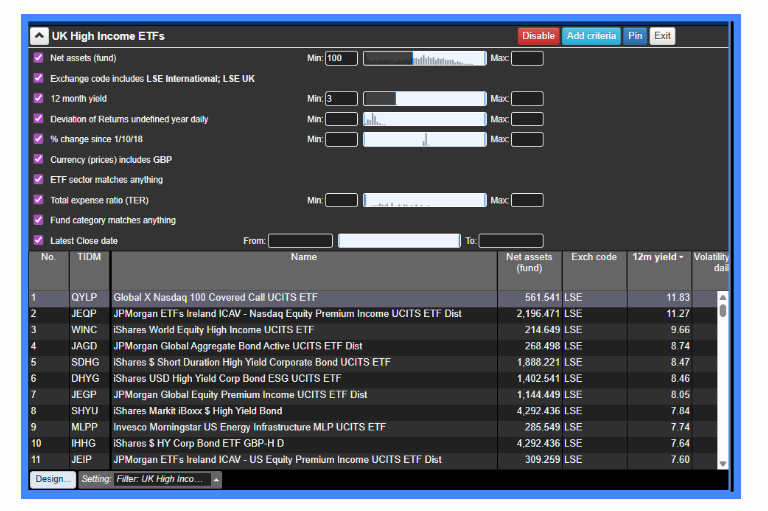Uncheck the Total expense ratio (TER) criterion

point(39,200)
